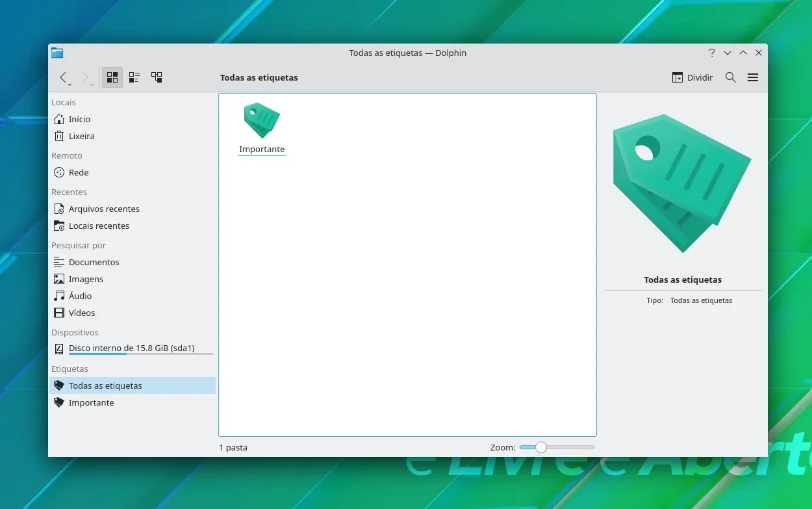The height and width of the screenshot is (509, 812).
Task: Click the trash can icon beside Lixeira
Action: click(x=59, y=136)
